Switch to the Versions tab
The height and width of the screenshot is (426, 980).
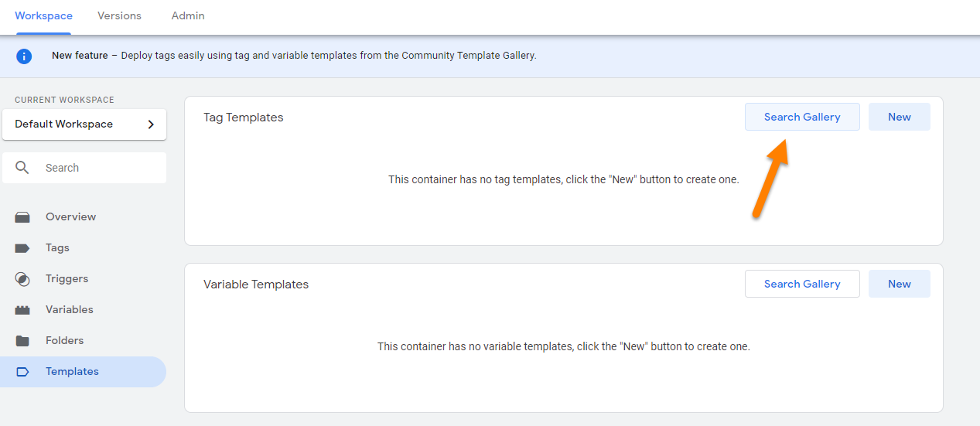pos(119,15)
